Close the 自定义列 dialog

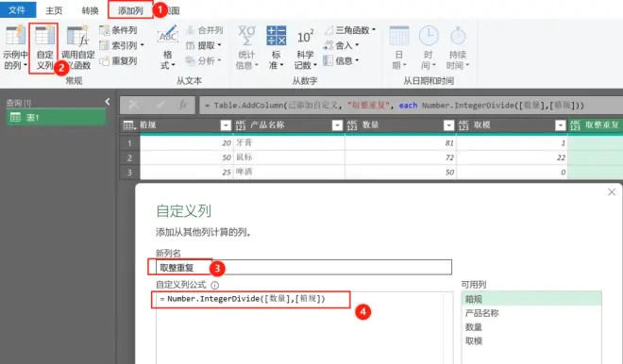click(612, 192)
